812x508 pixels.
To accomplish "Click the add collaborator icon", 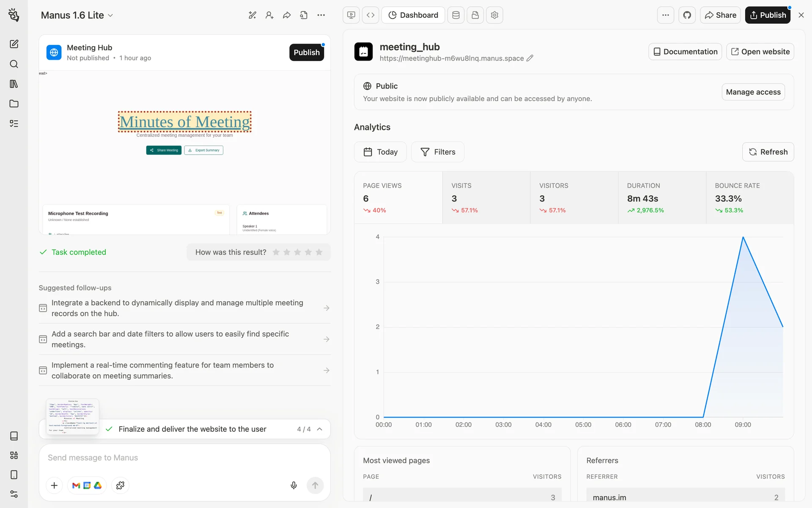I will pyautogui.click(x=269, y=15).
